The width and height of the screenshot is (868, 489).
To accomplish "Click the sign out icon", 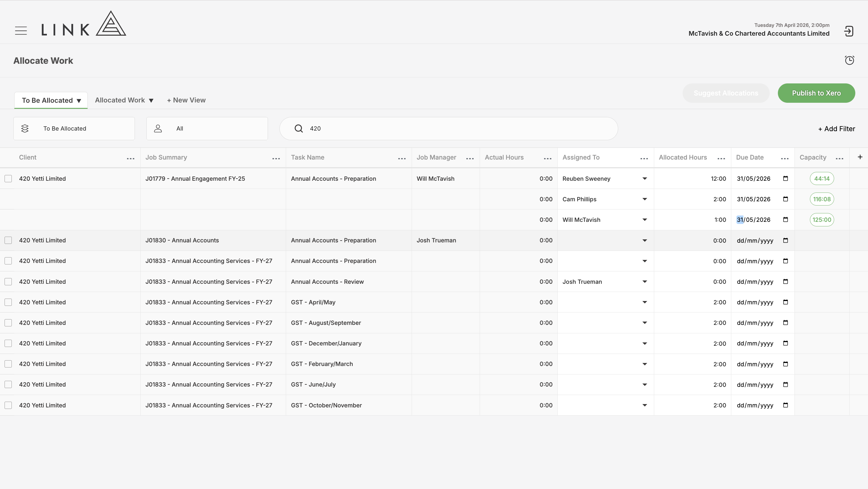I will pos(848,31).
